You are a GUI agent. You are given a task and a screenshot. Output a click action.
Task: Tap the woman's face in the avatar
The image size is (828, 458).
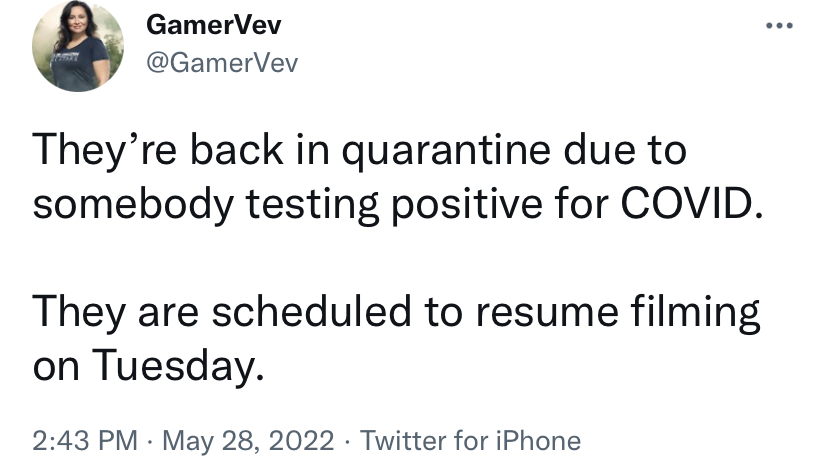pyautogui.click(x=78, y=20)
